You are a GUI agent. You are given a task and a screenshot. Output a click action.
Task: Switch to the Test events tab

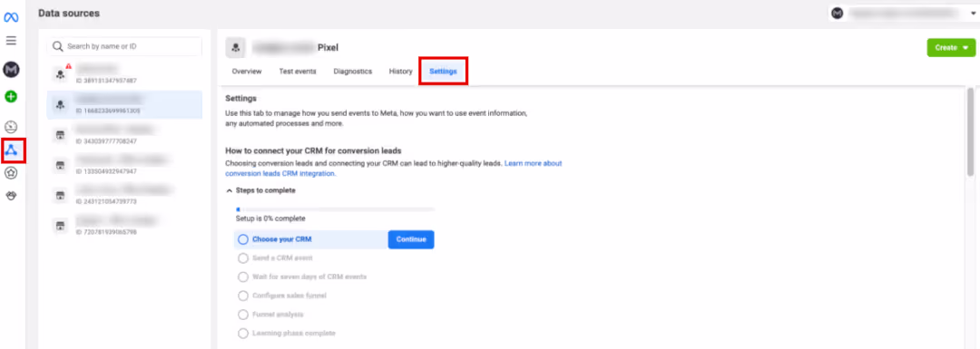pos(298,72)
